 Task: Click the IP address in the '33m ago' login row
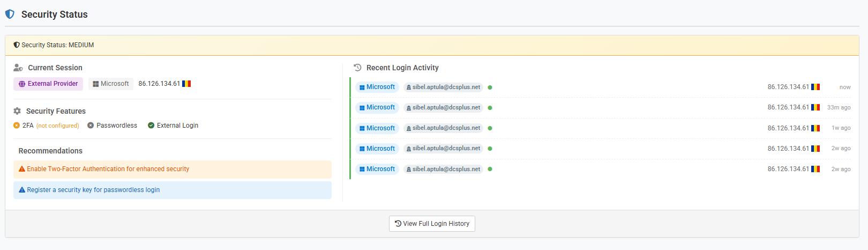pos(788,107)
